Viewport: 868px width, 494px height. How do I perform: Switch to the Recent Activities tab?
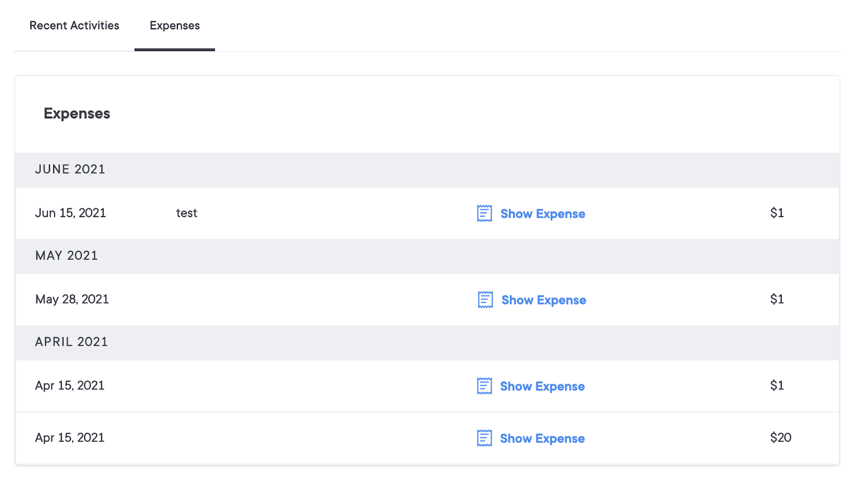(x=74, y=26)
